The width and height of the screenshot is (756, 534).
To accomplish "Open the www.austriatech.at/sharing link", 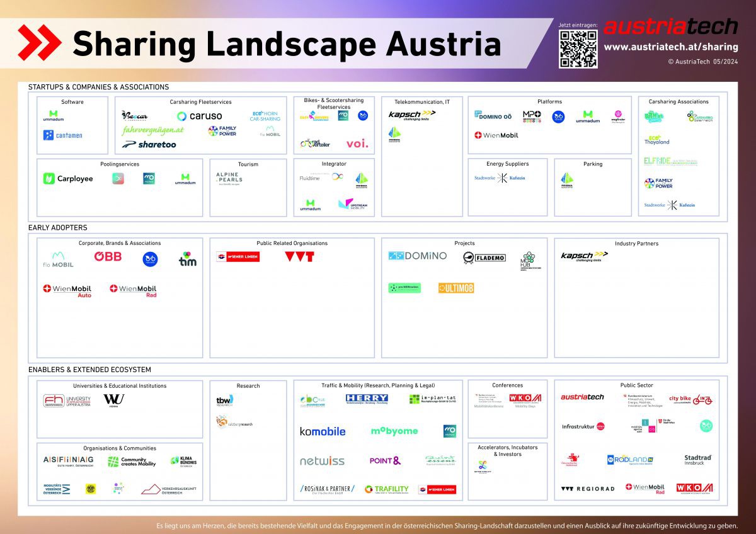I will (x=671, y=47).
